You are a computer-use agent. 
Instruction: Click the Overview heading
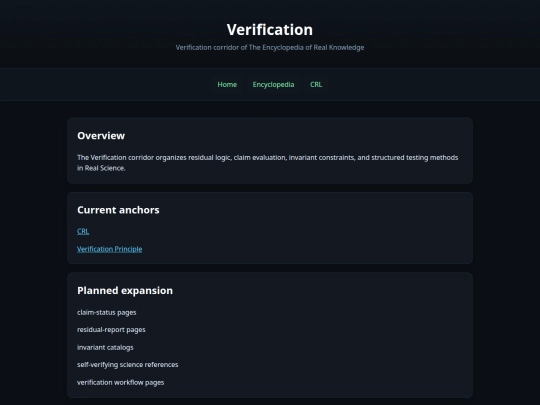click(101, 136)
